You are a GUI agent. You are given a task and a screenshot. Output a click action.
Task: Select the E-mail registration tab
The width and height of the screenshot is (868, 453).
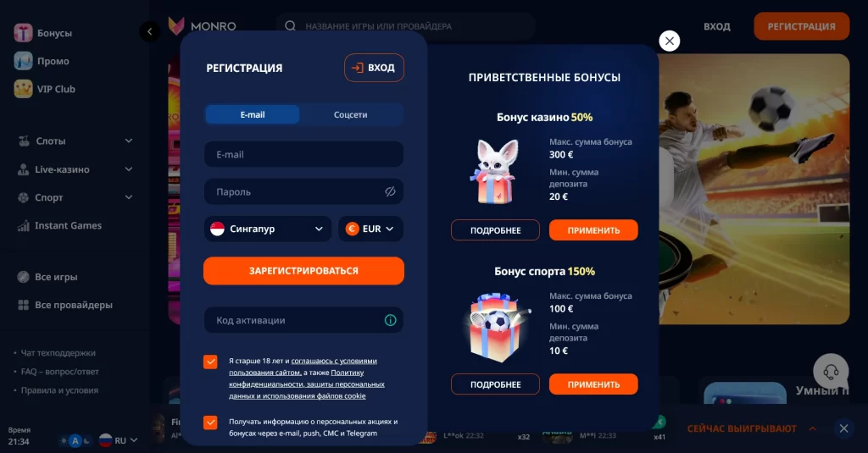coord(253,114)
